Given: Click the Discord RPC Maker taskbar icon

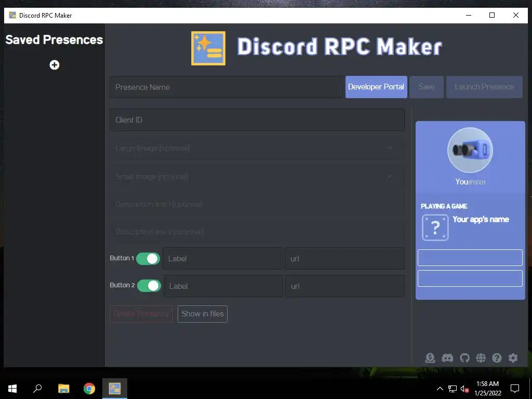Looking at the screenshot, I should (115, 389).
